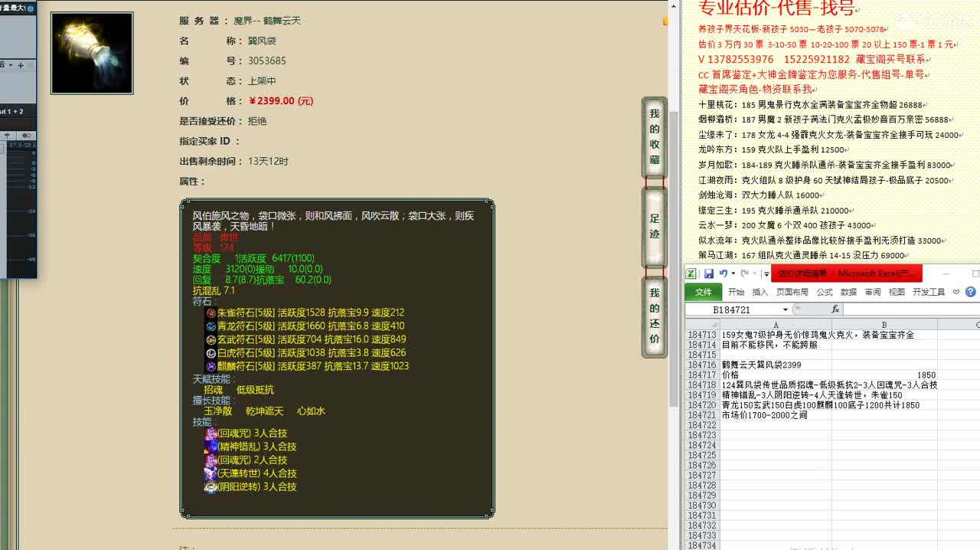Click the link icon above the level meter
The image size is (980, 550).
point(27,135)
